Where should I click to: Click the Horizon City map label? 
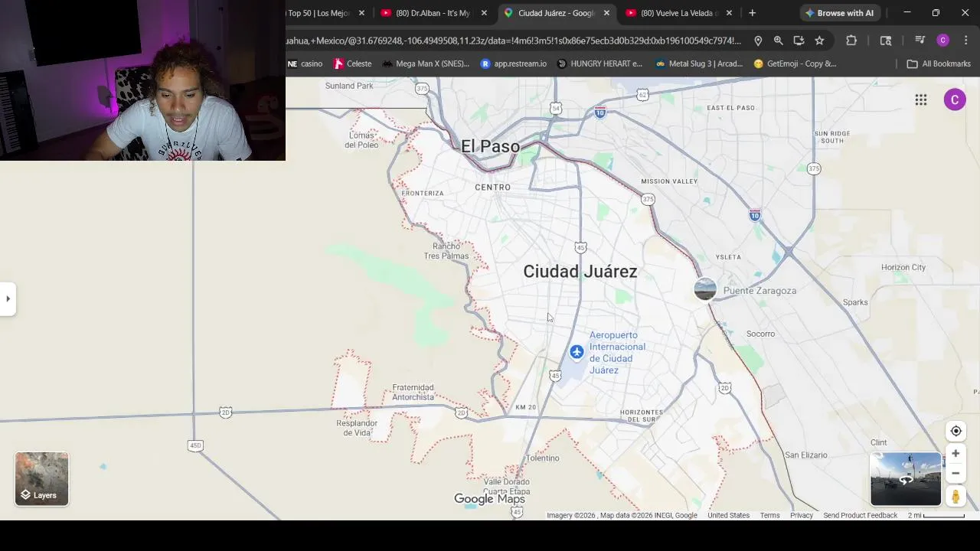903,267
